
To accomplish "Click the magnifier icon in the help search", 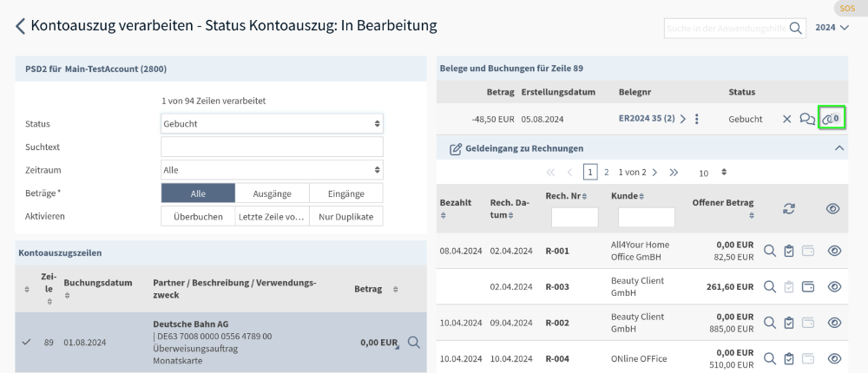I will click(795, 29).
